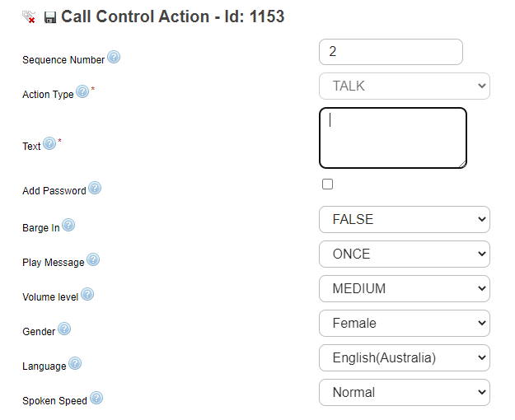The height and width of the screenshot is (420, 515).
Task: Focus the Text message textarea
Action: [x=393, y=138]
